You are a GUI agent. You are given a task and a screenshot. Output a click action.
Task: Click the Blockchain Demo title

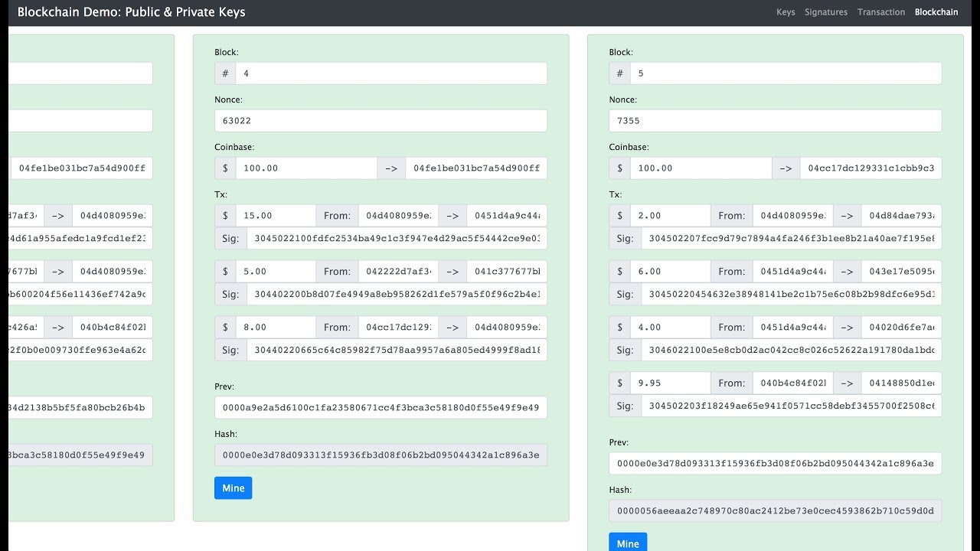[132, 12]
